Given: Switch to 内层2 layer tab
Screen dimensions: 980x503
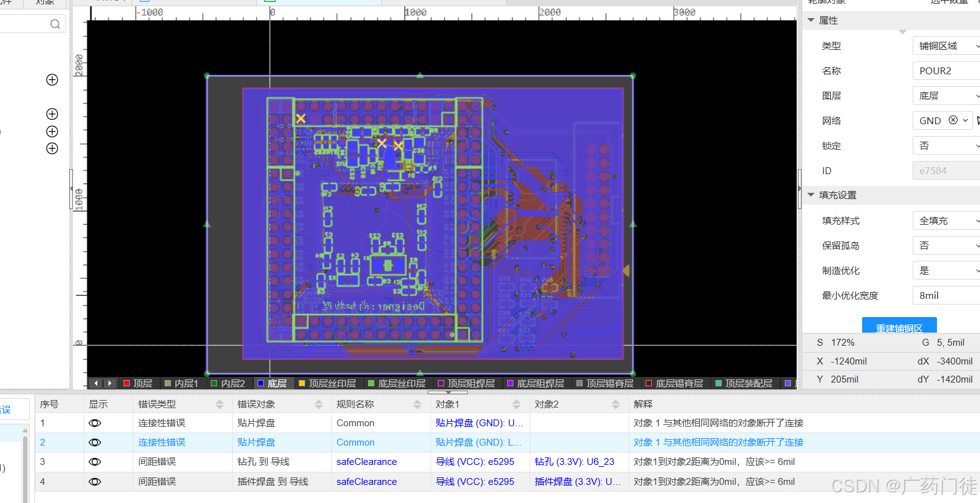Looking at the screenshot, I should pos(228,383).
